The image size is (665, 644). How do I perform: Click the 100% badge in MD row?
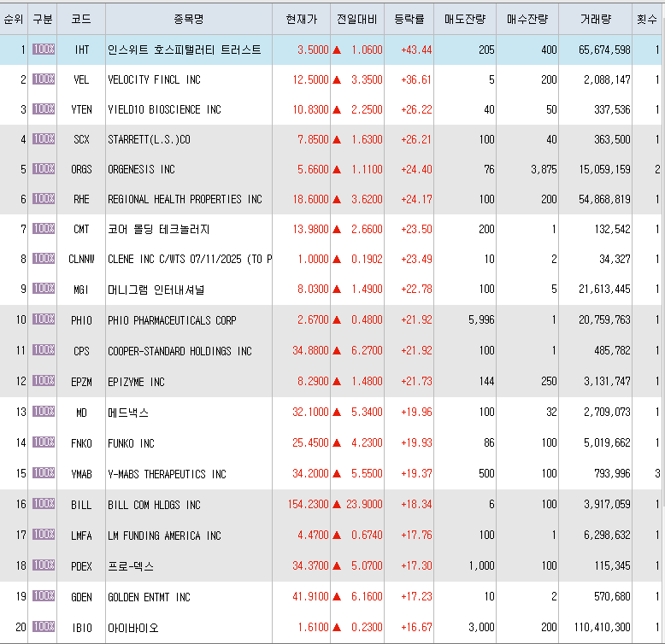[x=44, y=411]
